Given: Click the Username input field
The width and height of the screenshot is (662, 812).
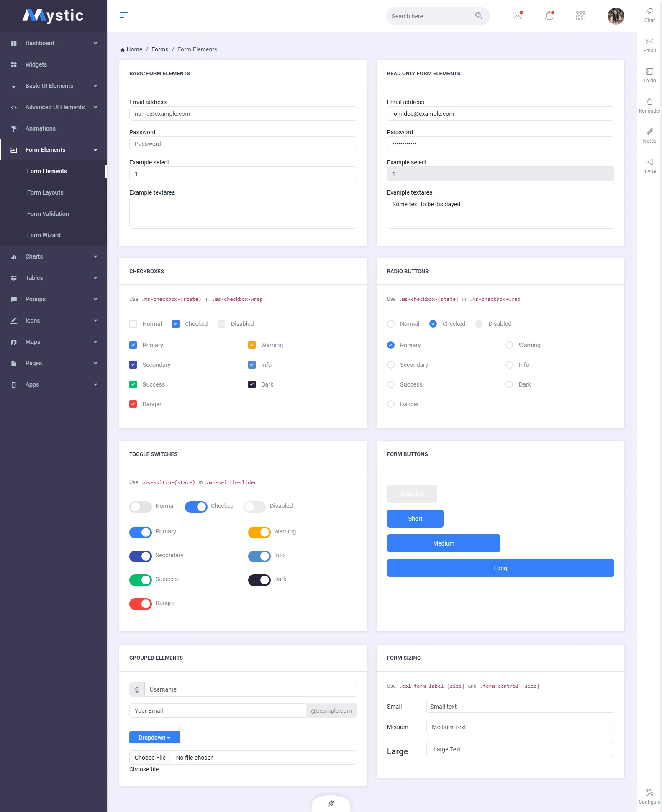Looking at the screenshot, I should 250,689.
